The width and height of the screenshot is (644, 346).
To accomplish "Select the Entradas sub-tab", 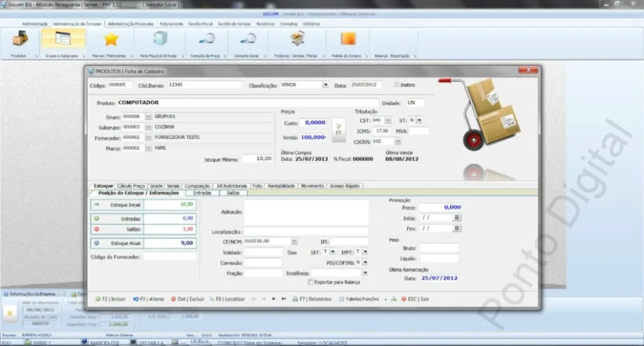I will pos(202,193).
